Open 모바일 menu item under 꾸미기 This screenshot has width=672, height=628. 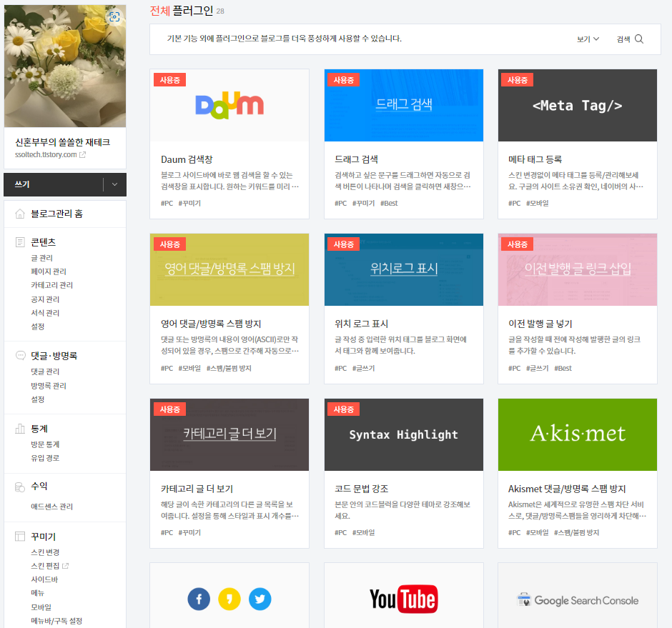[x=41, y=607]
